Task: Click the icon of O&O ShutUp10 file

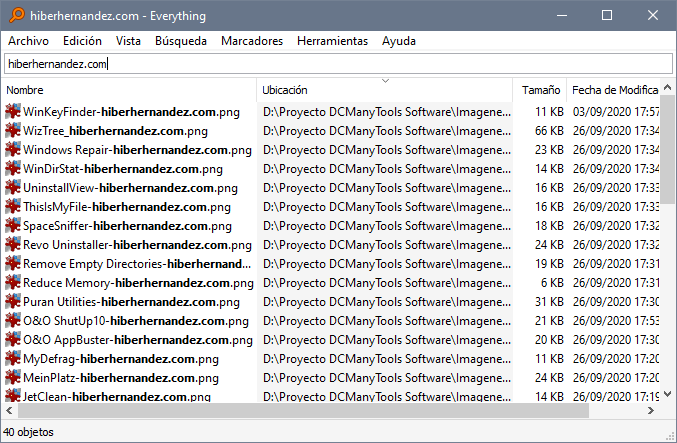Action: [x=13, y=320]
